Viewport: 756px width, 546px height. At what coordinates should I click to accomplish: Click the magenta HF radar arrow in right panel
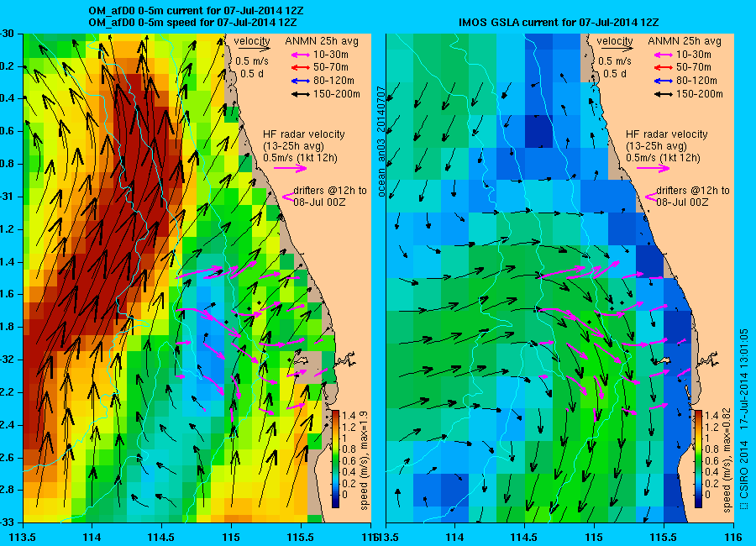pos(653,168)
